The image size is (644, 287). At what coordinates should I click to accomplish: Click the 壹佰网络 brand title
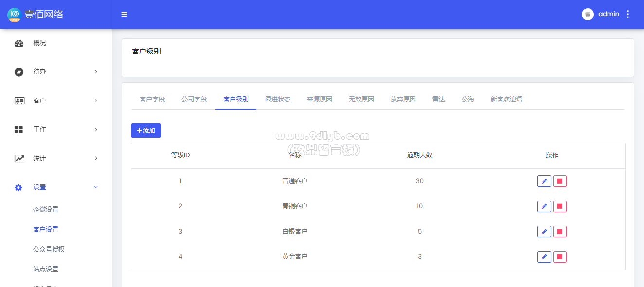[44, 15]
